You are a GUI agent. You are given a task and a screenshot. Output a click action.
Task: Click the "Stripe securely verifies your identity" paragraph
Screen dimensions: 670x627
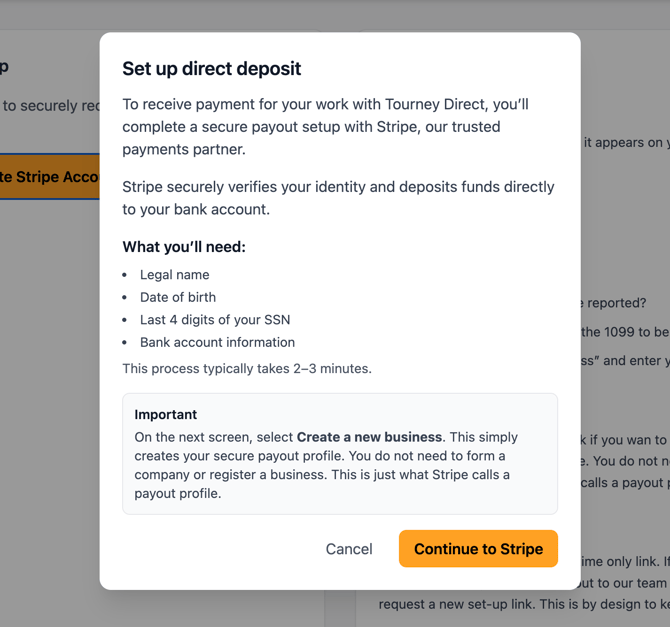tap(338, 198)
